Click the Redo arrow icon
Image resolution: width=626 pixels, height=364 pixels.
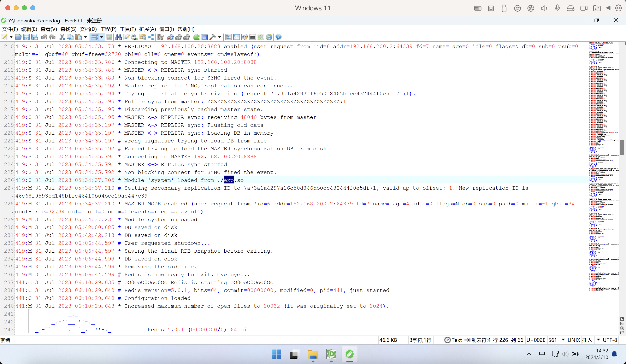(x=52, y=37)
